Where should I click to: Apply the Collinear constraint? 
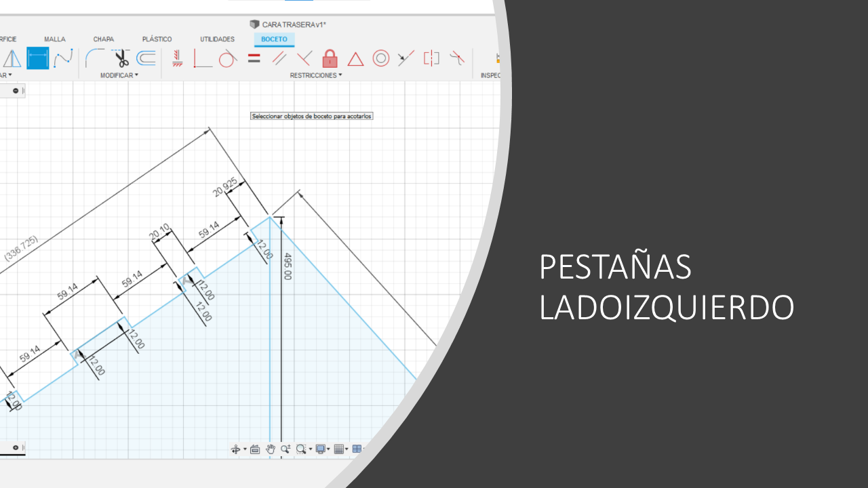(x=406, y=58)
